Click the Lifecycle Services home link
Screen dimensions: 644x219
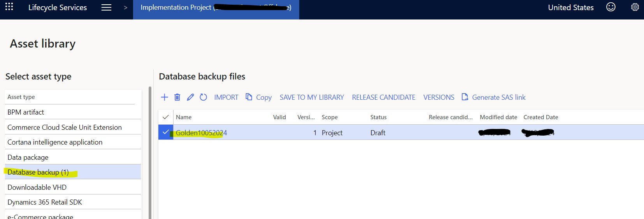pos(58,7)
